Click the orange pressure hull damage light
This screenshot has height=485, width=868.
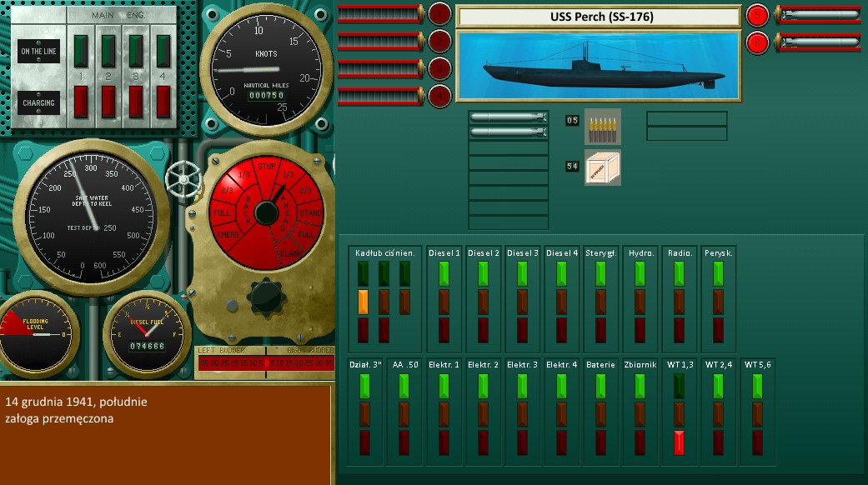tap(363, 302)
